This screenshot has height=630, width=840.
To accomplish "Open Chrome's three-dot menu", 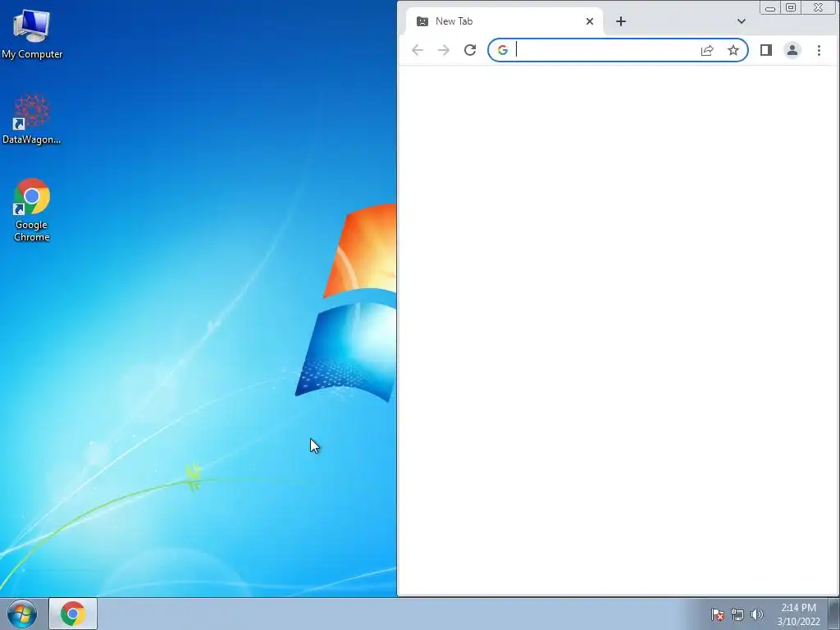I will [x=819, y=50].
